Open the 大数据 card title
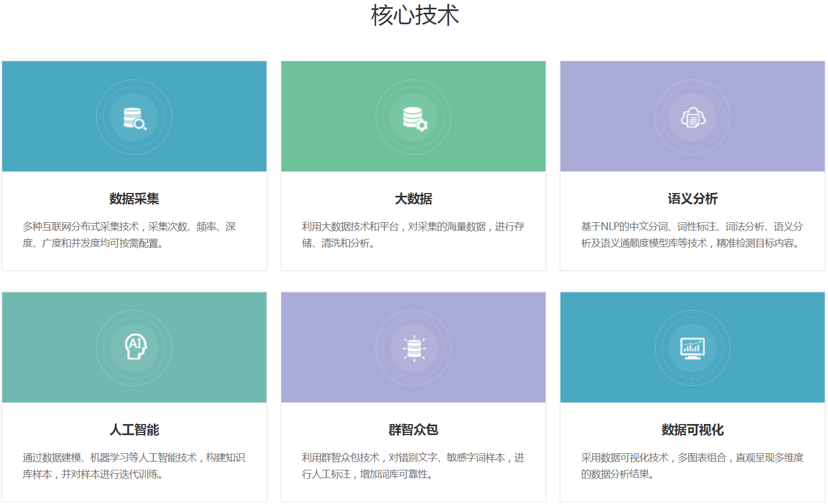 point(413,199)
